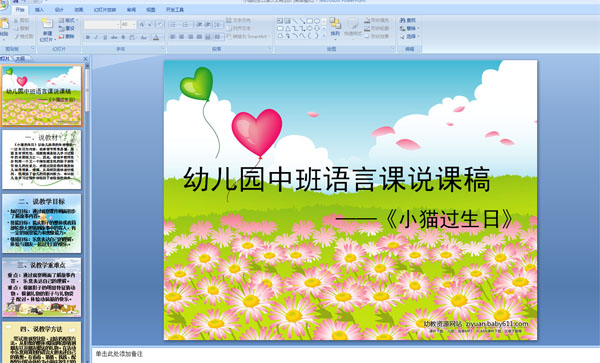Select the Arc shape in gallery
Screen dimensions: 600x363
click(x=295, y=36)
